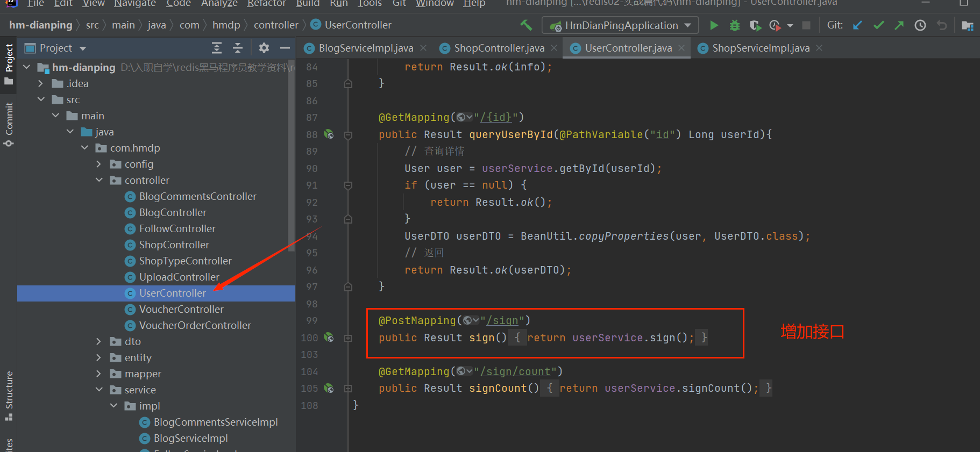Click the hm-dianping breadcrumb
The height and width of the screenshot is (452, 980).
point(41,25)
